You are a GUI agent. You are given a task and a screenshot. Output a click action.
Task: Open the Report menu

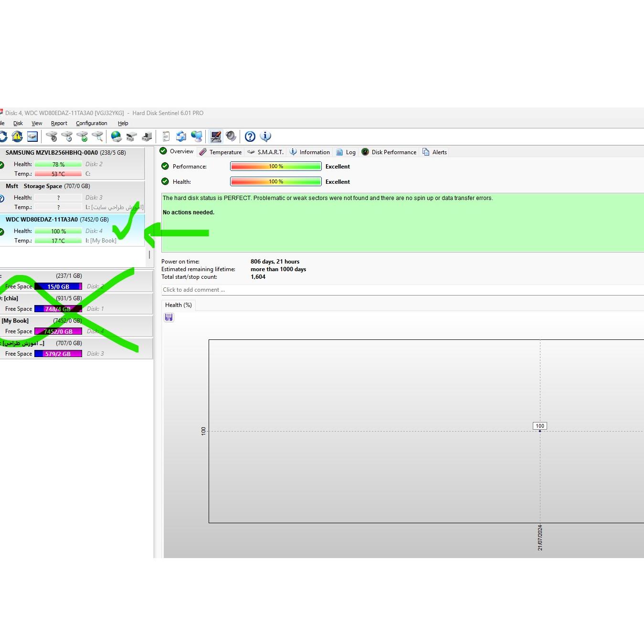[x=59, y=123]
